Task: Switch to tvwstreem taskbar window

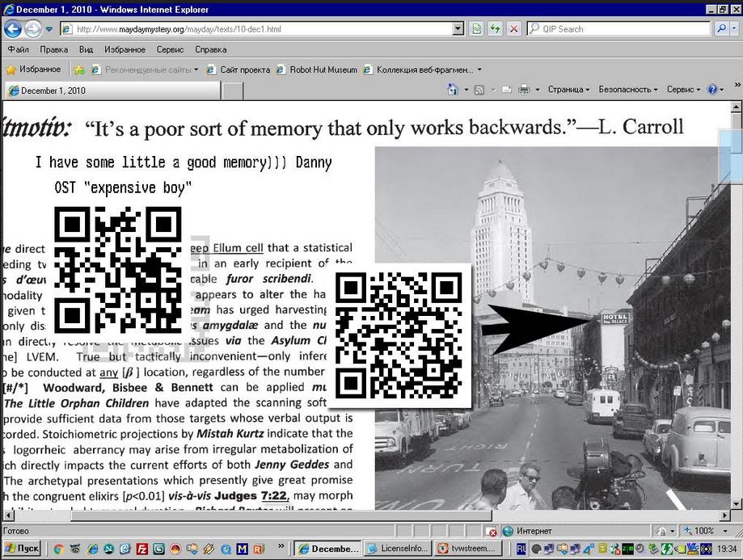Action: click(467, 549)
